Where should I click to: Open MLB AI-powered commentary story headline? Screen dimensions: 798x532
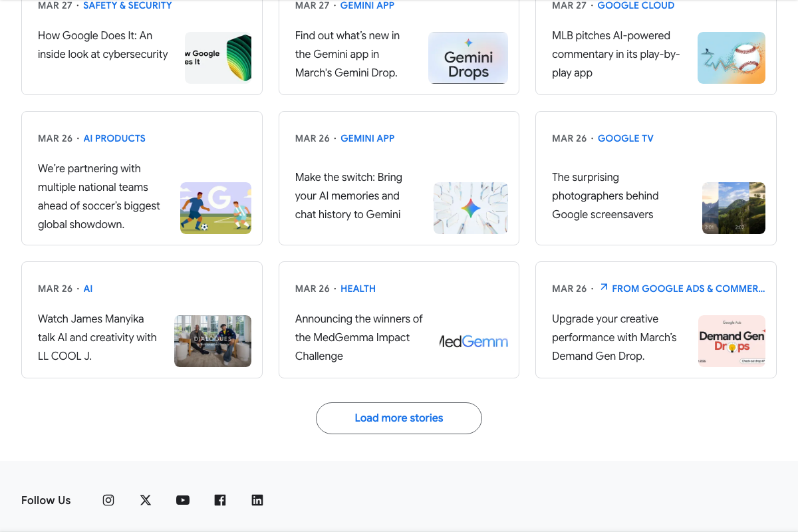[616, 54]
